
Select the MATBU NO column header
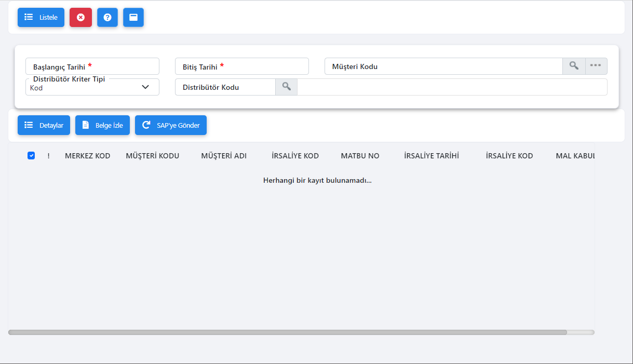(x=360, y=156)
